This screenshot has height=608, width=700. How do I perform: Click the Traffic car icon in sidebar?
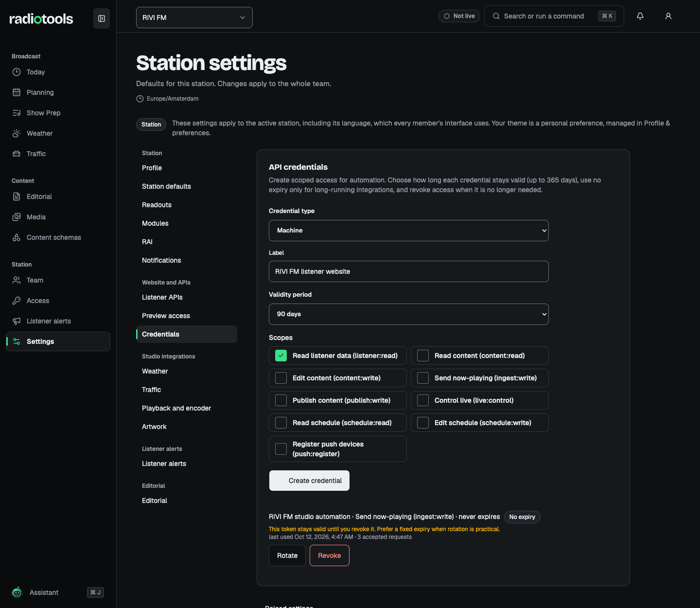[x=17, y=154]
